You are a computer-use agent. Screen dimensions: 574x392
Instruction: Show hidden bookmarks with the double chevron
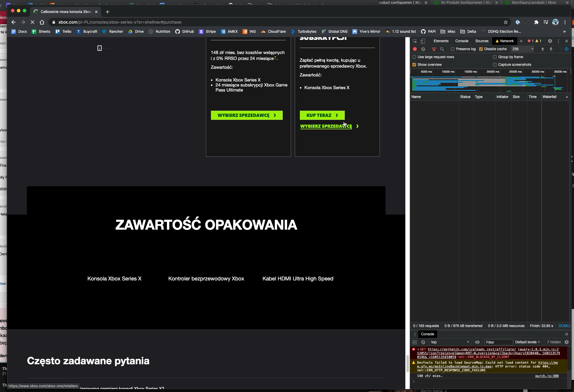tap(565, 32)
